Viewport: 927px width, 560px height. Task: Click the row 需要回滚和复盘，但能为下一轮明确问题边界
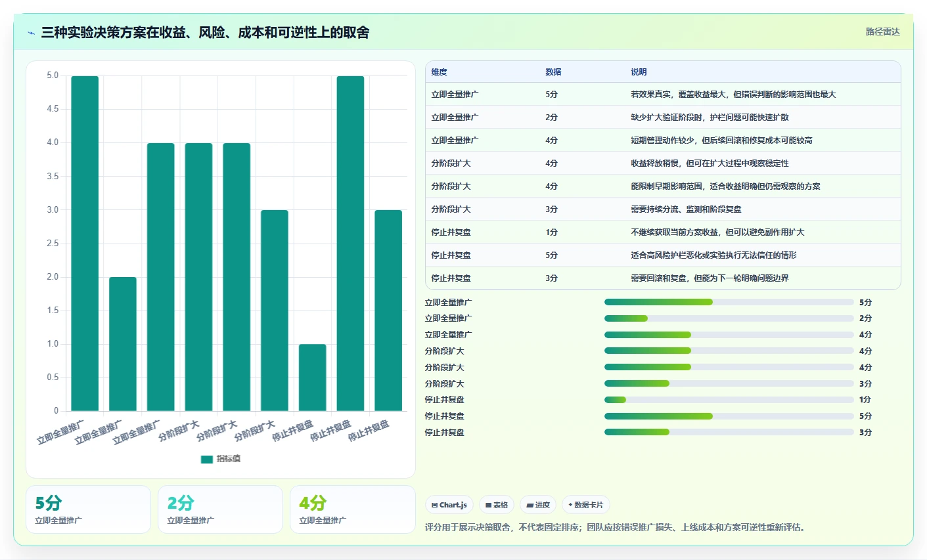pyautogui.click(x=663, y=278)
